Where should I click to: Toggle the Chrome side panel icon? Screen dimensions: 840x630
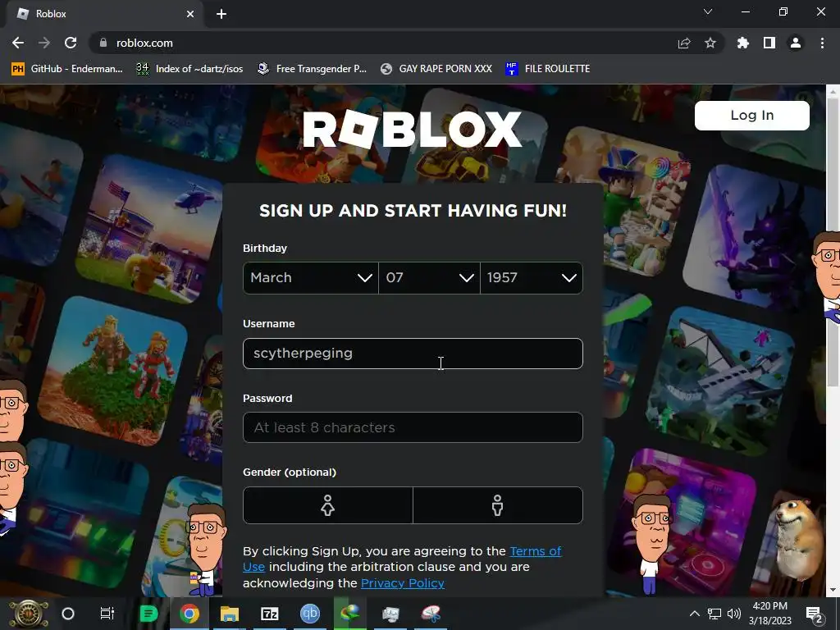click(769, 43)
